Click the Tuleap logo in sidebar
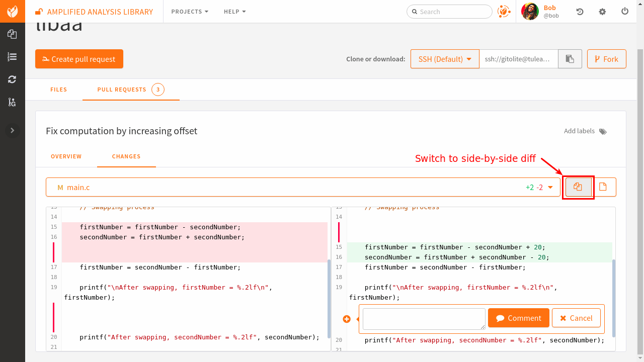Image resolution: width=644 pixels, height=362 pixels. point(12,11)
